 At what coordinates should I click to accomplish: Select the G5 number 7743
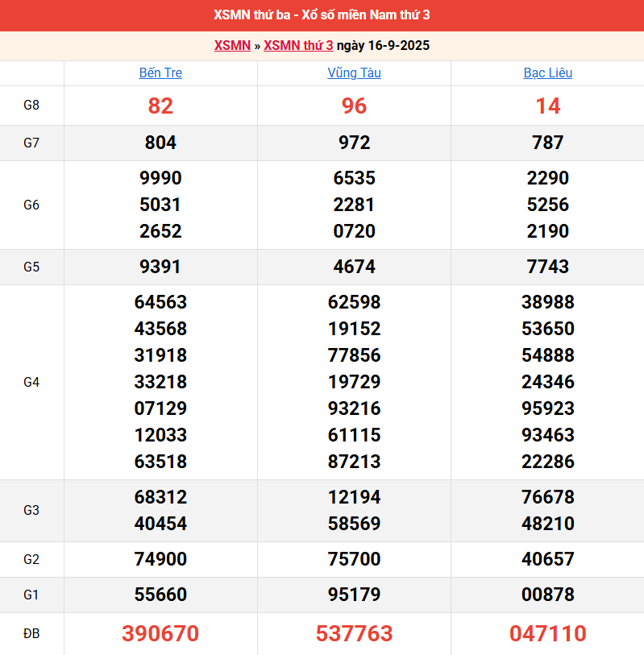pos(547,267)
